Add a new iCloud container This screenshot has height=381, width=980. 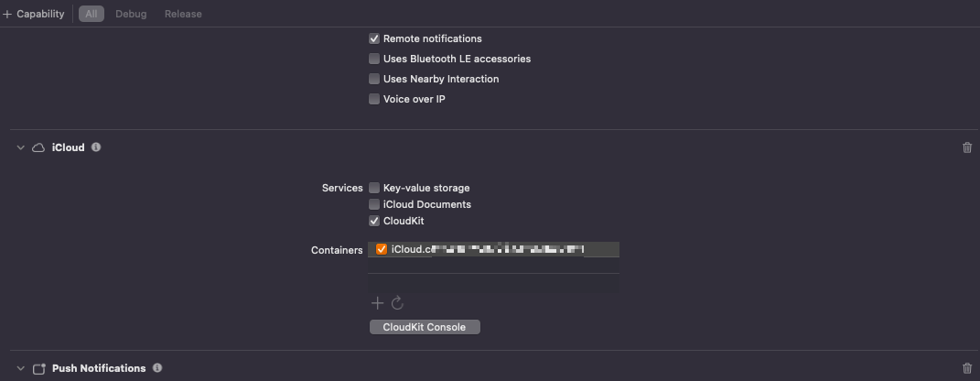pos(377,303)
